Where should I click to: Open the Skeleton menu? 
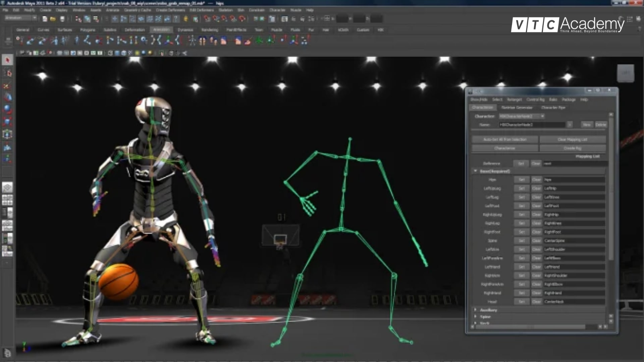pos(226,10)
